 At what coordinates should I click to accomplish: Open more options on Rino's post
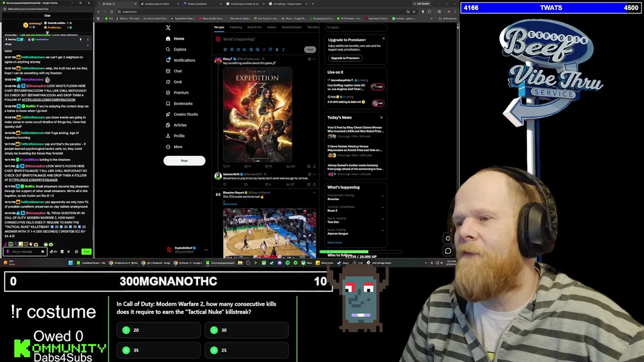coord(314,59)
